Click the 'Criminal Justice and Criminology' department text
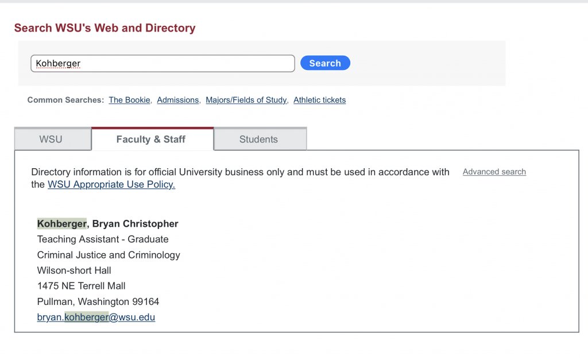 109,255
